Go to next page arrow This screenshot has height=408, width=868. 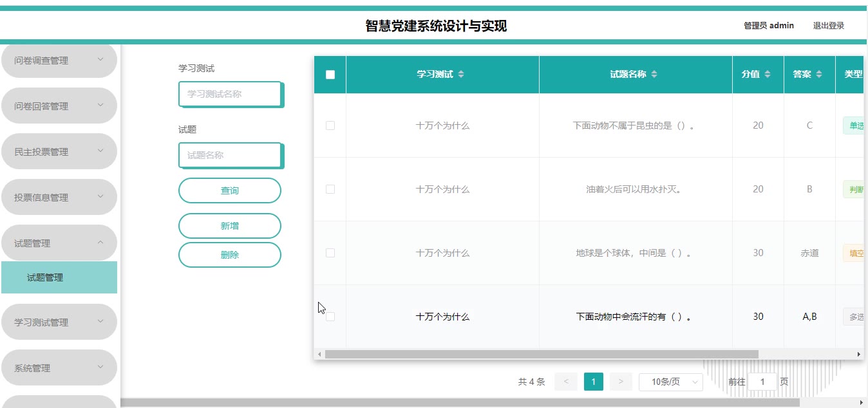620,382
